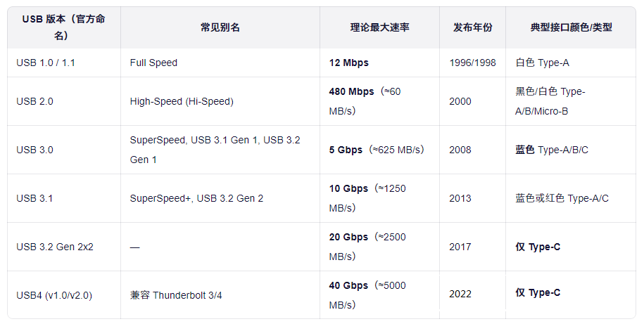Click the bold '12 Mbps' speed value

348,63
